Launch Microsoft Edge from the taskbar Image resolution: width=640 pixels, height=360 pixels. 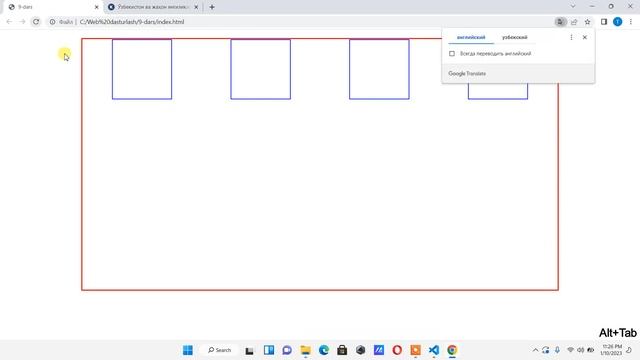pos(324,350)
